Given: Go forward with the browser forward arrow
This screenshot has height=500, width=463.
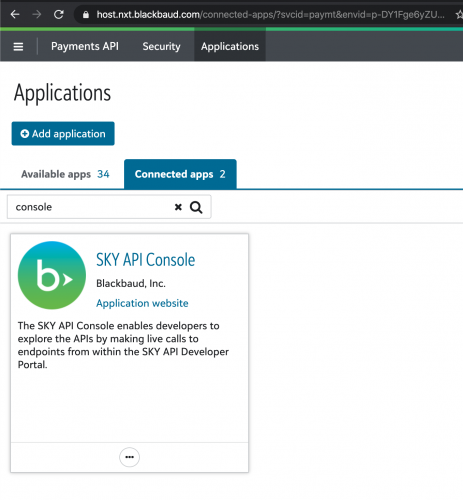Looking at the screenshot, I should point(37,14).
